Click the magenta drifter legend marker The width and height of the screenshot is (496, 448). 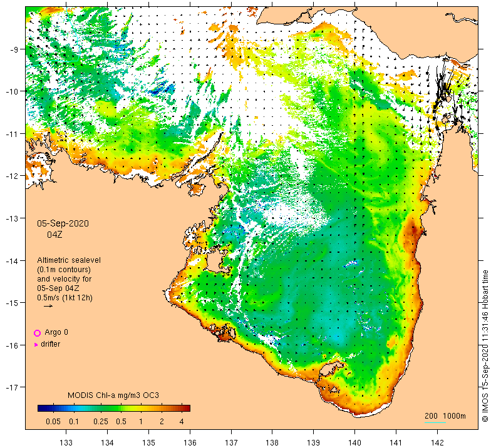pyautogui.click(x=36, y=345)
